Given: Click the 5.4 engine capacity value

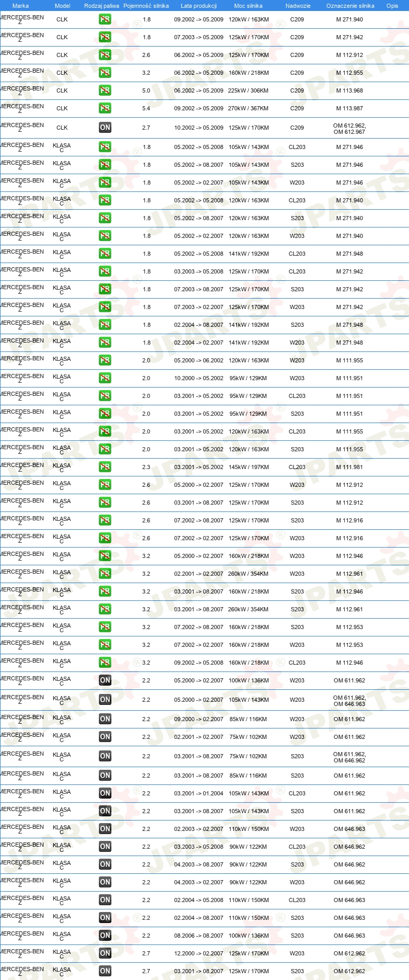Looking at the screenshot, I should click(x=146, y=108).
